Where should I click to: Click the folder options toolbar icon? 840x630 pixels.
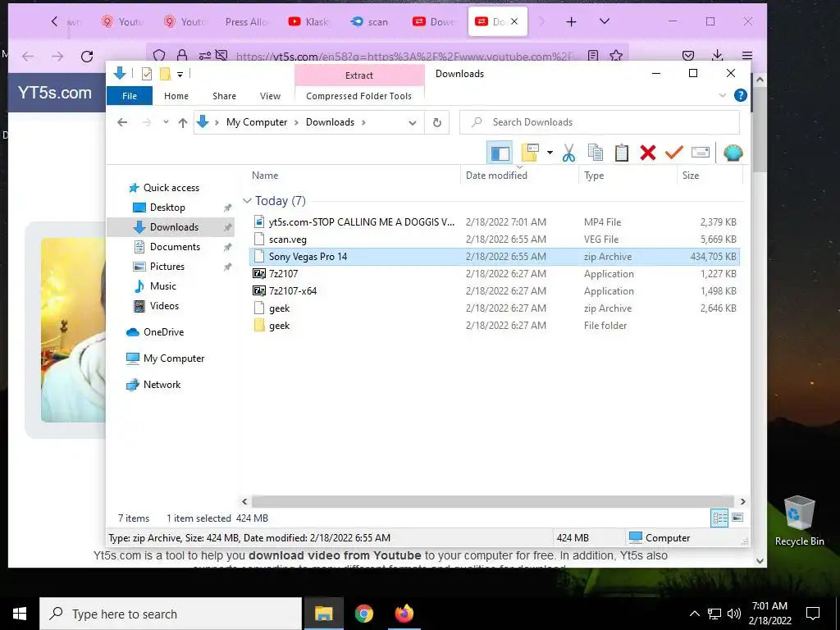pyautogui.click(x=530, y=153)
